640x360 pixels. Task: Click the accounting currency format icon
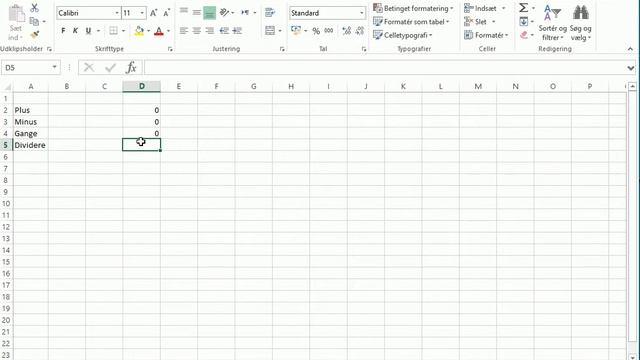(296, 31)
